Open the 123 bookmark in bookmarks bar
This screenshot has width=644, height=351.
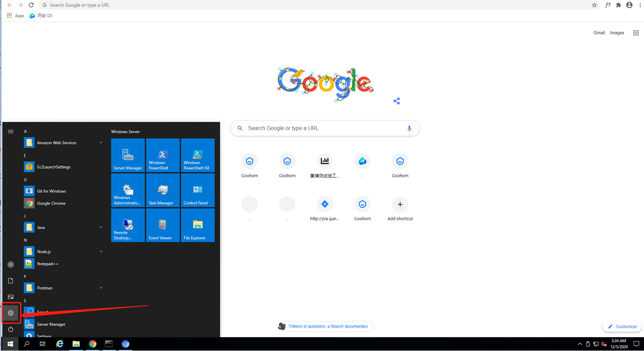(x=41, y=15)
